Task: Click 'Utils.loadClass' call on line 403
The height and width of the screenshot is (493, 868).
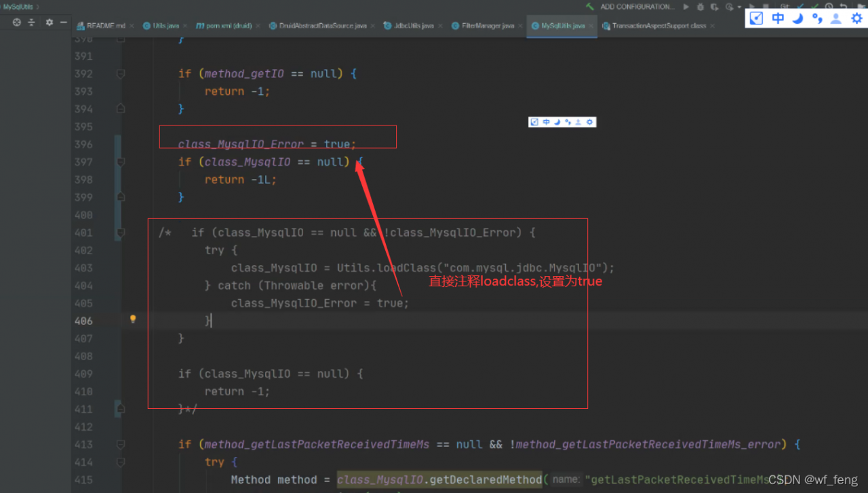Action: point(386,268)
